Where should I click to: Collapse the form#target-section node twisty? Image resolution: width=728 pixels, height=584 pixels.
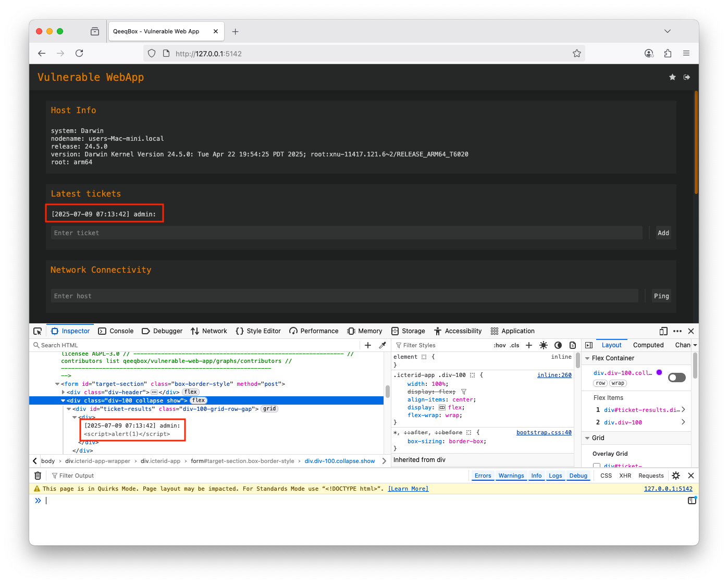pos(57,384)
